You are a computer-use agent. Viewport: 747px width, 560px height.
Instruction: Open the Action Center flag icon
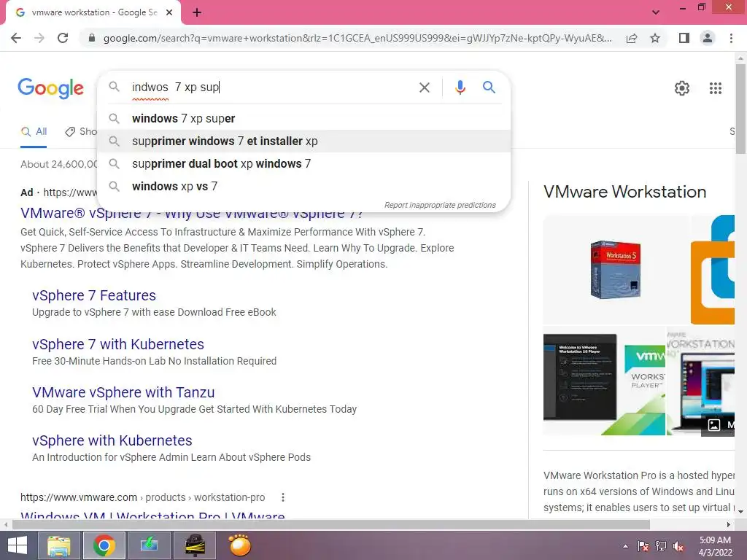click(x=643, y=546)
